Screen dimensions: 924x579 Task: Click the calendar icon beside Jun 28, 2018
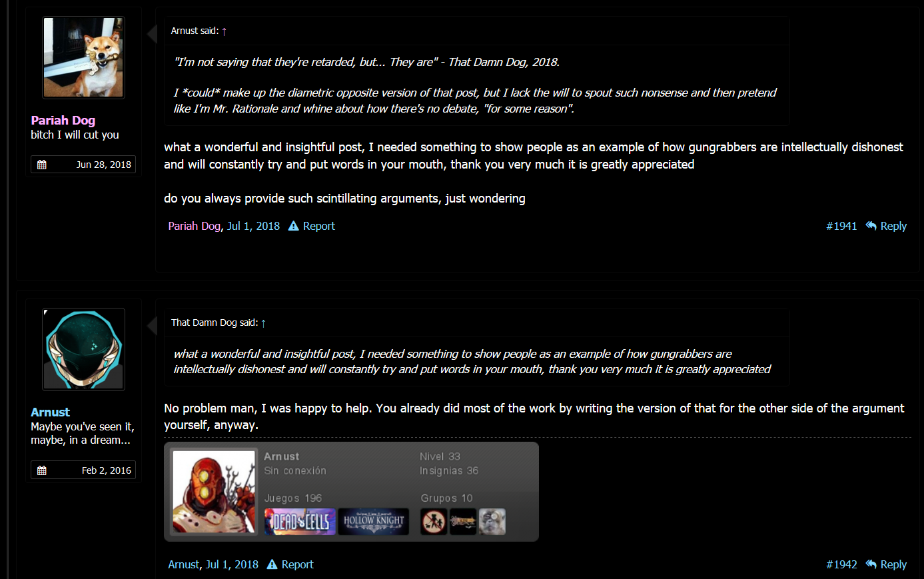(x=42, y=165)
